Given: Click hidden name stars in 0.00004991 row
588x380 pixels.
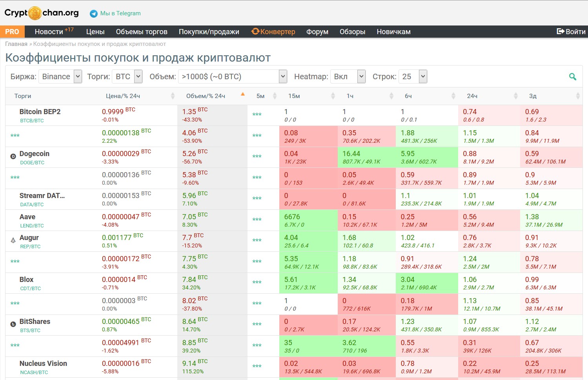Looking at the screenshot, I should coord(15,345).
